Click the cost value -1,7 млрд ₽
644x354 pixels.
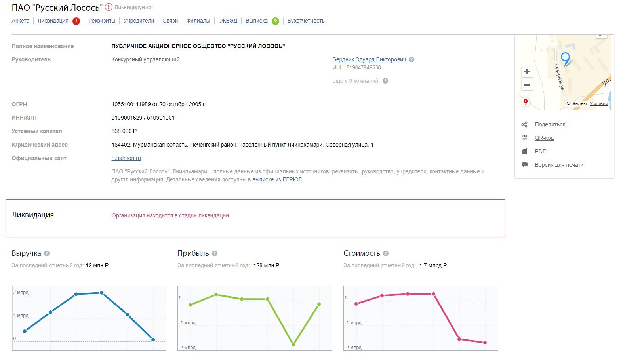(432, 266)
